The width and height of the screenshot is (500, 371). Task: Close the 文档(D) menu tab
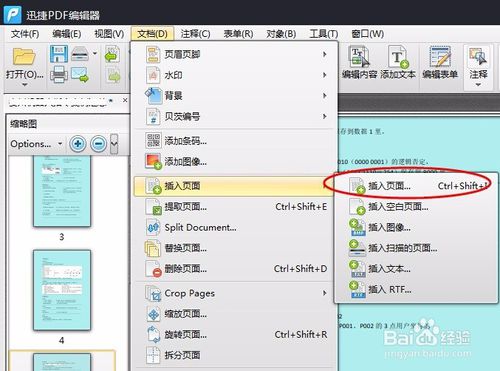click(x=152, y=34)
